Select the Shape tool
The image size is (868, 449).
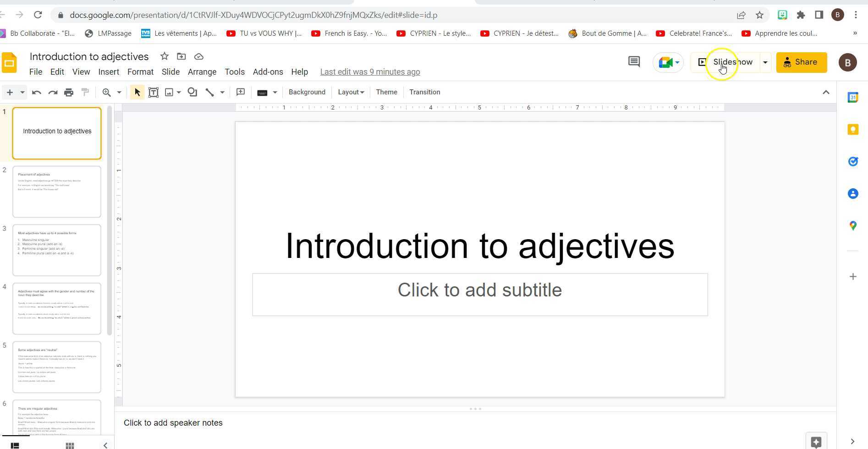(x=192, y=92)
